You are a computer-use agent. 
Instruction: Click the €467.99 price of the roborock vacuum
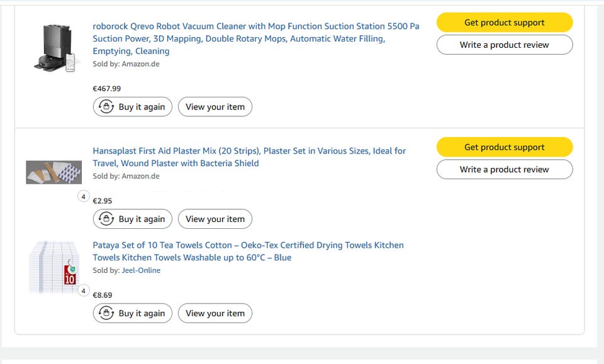tap(107, 89)
